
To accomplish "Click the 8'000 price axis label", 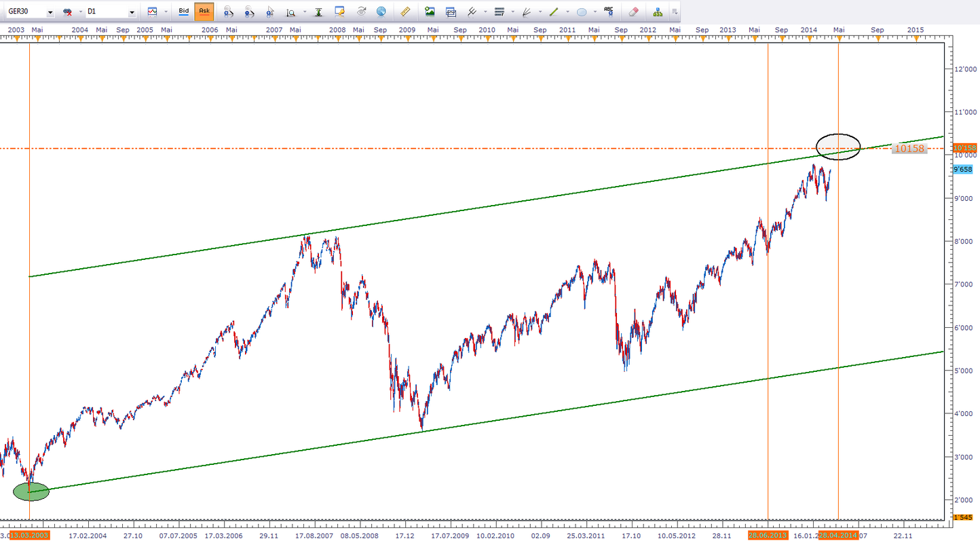I will (964, 242).
